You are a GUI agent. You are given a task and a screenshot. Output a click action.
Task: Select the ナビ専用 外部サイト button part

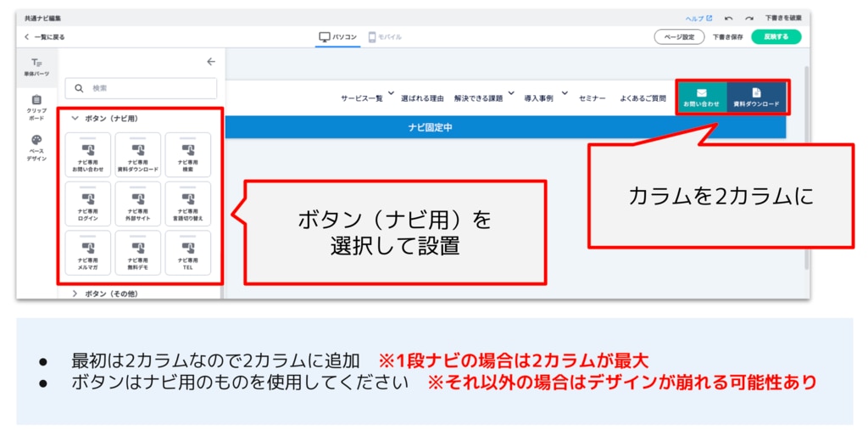click(137, 204)
